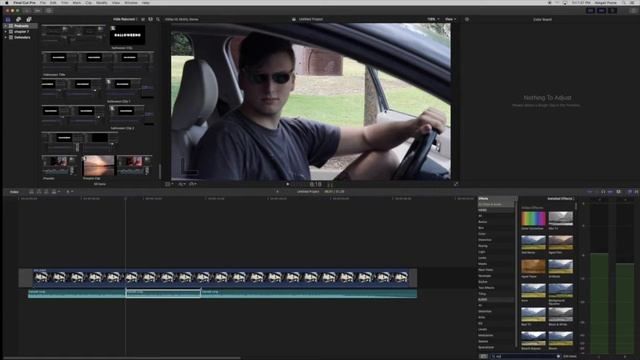Image resolution: width=640 pixels, height=360 pixels.
Task: Click the Keyword Editor key icon
Action: pos(38,10)
